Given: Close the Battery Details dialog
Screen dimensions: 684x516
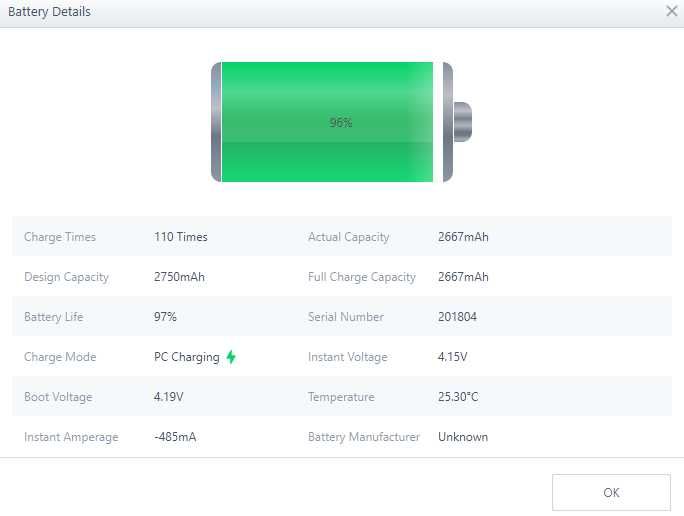Looking at the screenshot, I should tap(672, 11).
